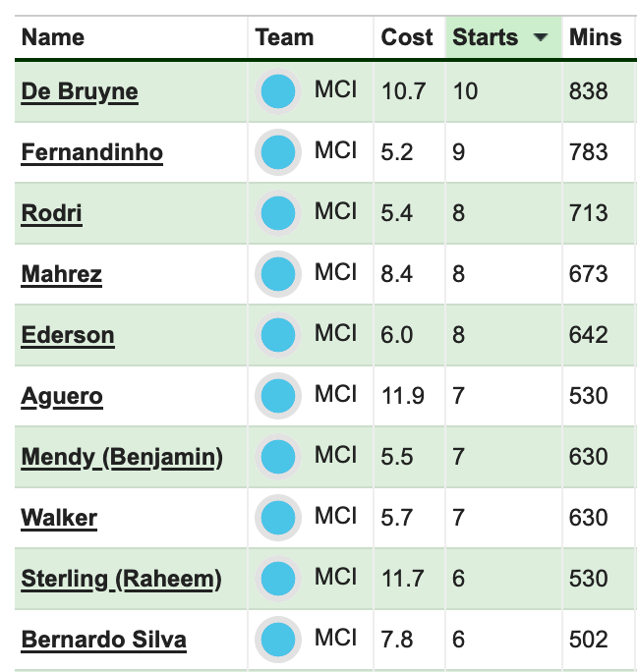Open the Fernandinho player link
Viewport: 637px width, 672px height.
tap(92, 152)
